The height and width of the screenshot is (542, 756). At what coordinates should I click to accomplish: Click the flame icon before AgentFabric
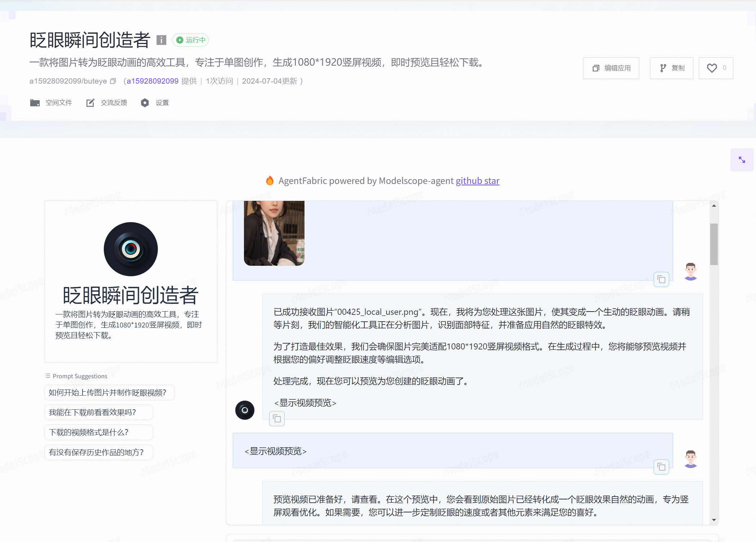270,180
